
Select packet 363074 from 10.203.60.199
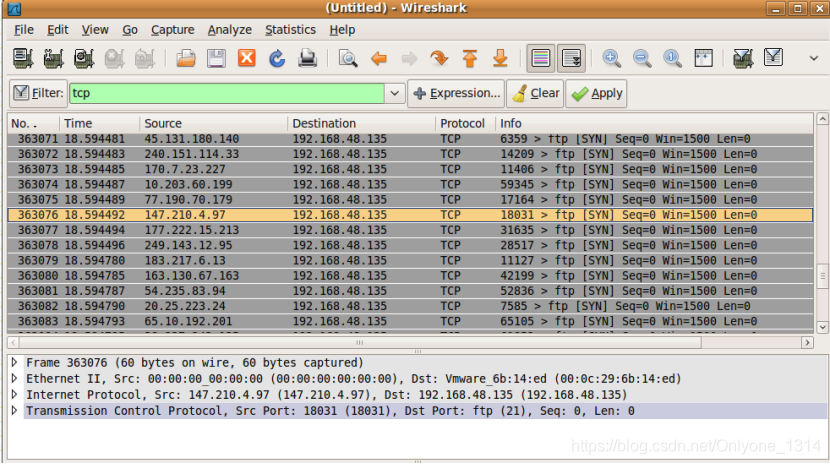point(410,185)
